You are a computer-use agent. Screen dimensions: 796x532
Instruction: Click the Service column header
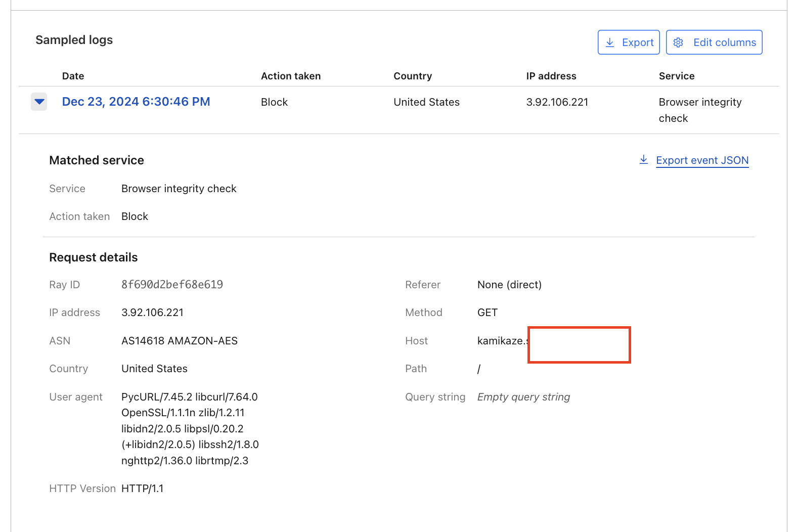[x=677, y=76]
